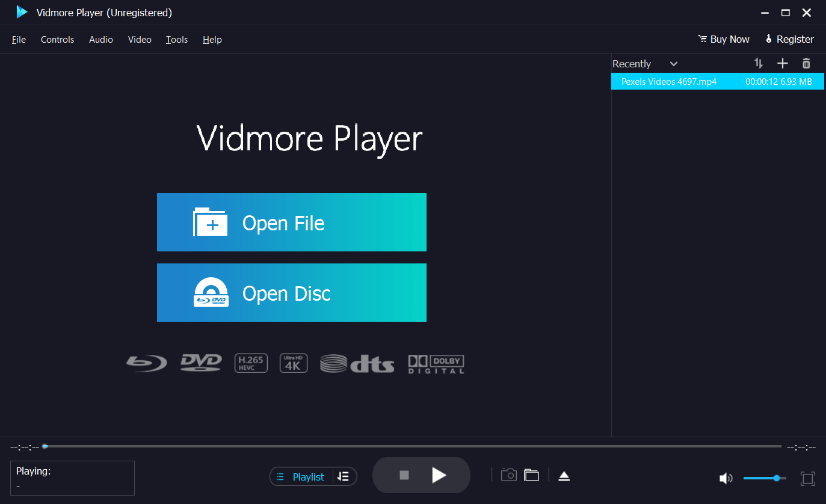This screenshot has height=504, width=826.
Task: Select Pexels Videos 4697.mp4 in playlist
Action: [718, 82]
